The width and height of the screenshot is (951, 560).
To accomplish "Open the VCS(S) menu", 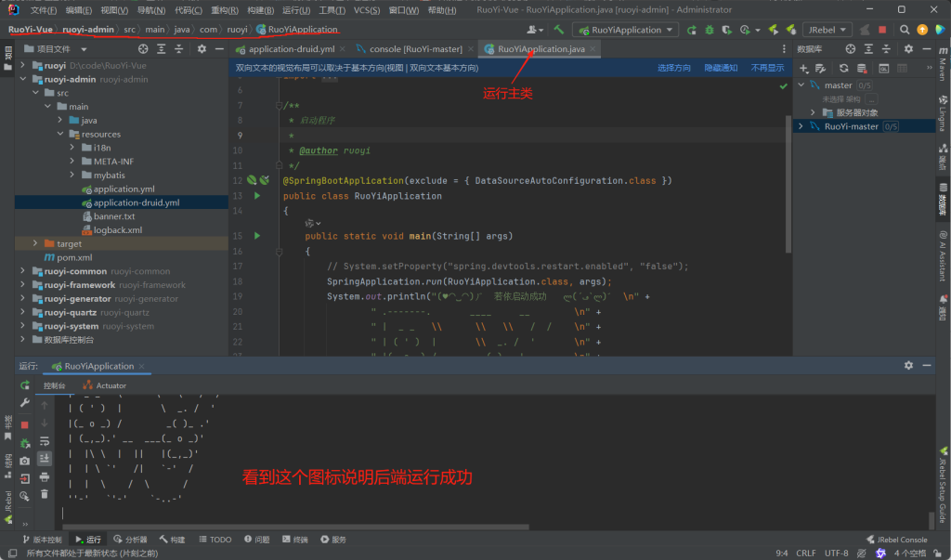I will coord(366,9).
